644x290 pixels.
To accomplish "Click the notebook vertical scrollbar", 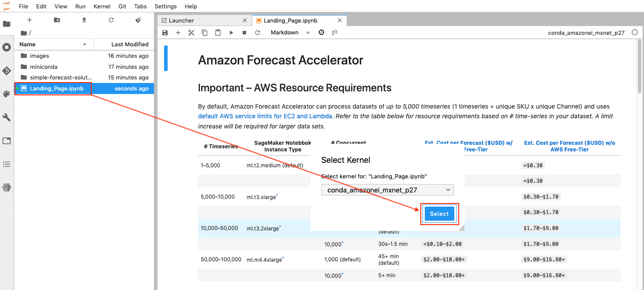I will pos(640,66).
